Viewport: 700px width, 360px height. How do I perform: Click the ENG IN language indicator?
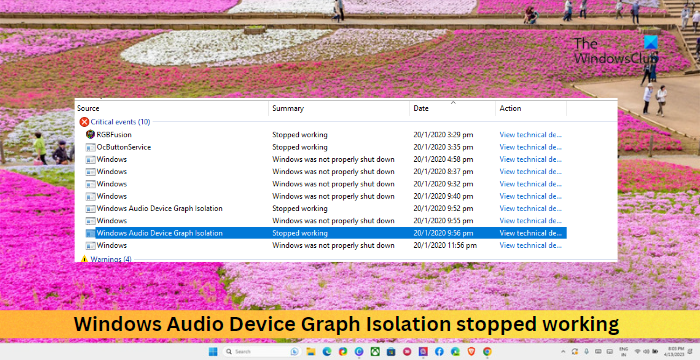point(624,352)
